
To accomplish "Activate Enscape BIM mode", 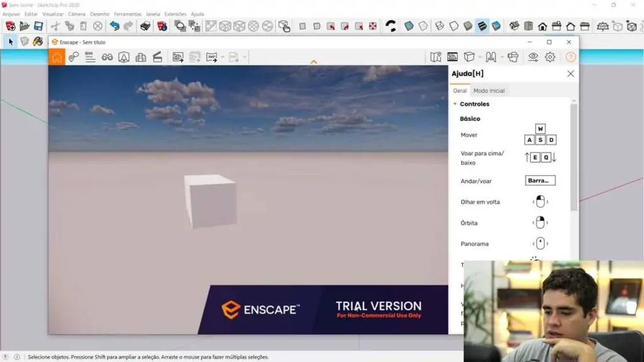I will pos(89,57).
